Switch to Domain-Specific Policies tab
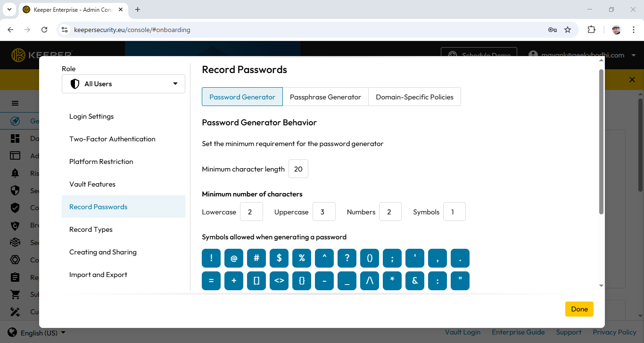 [414, 97]
